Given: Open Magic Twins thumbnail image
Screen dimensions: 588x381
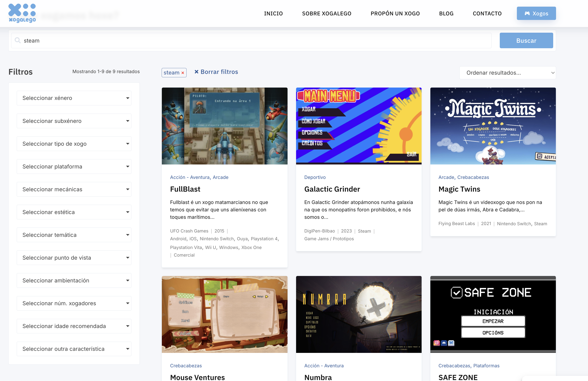Looking at the screenshot, I should 493,126.
